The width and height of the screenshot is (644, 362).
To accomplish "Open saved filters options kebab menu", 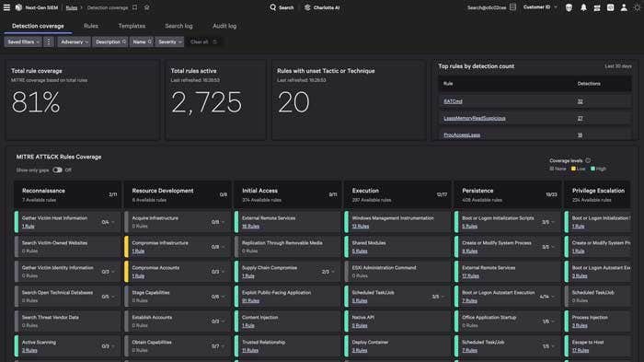I will pos(49,41).
